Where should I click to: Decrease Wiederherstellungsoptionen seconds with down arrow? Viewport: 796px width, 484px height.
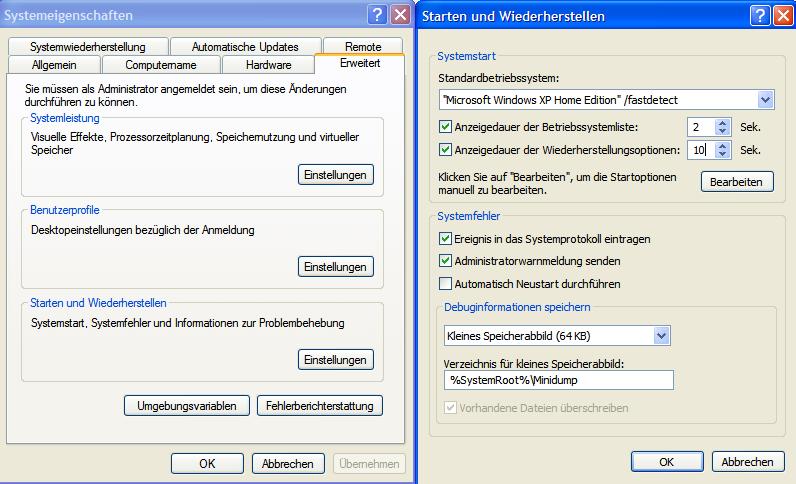(722, 154)
